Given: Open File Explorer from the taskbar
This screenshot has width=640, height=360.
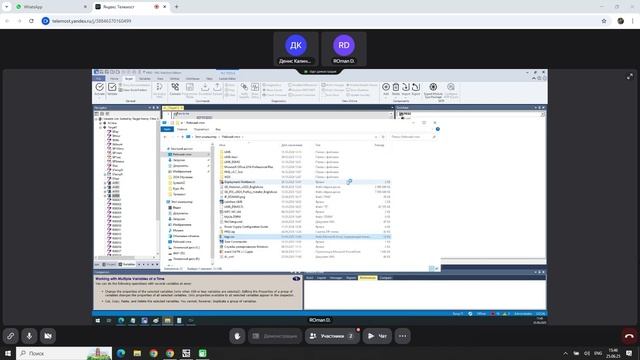Looking at the screenshot, I should tap(137, 353).
